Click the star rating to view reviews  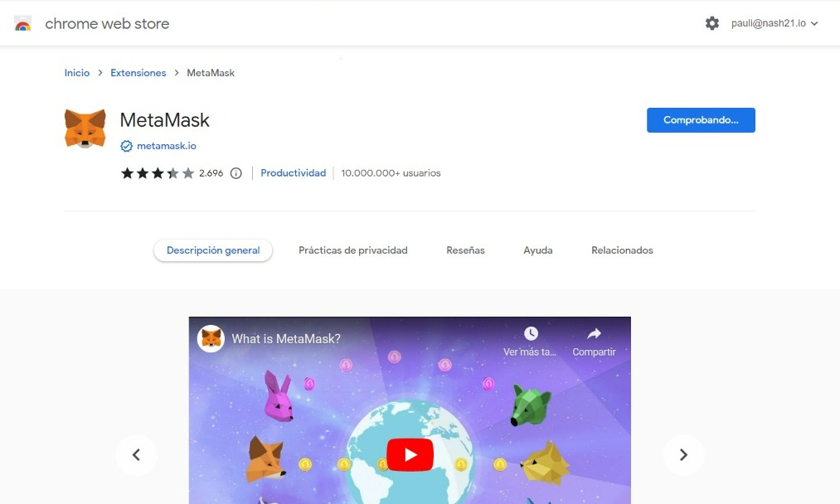point(157,173)
